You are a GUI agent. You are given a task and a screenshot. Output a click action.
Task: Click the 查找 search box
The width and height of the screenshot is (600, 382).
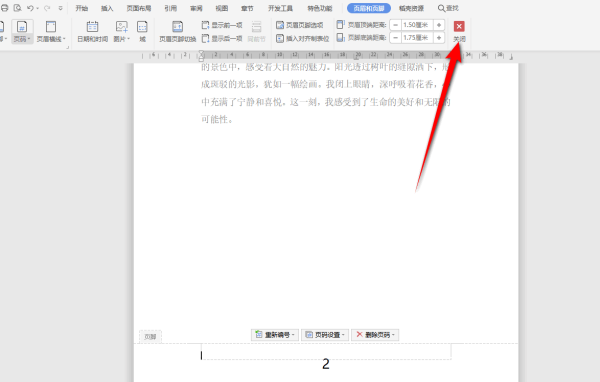(x=448, y=8)
